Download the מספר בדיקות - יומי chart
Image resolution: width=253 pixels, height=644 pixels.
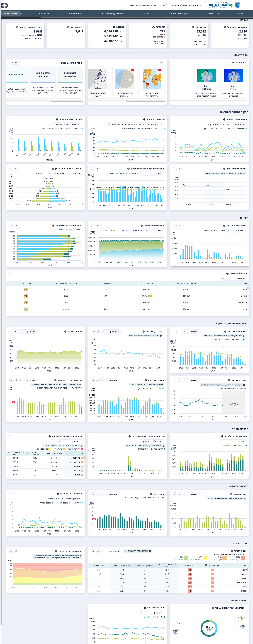coord(93,380)
